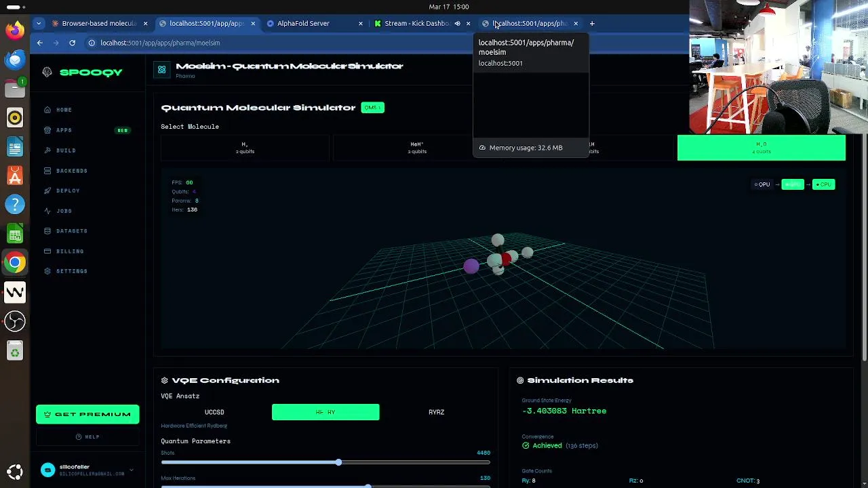Select UCCSD ansatz option

coord(214,412)
